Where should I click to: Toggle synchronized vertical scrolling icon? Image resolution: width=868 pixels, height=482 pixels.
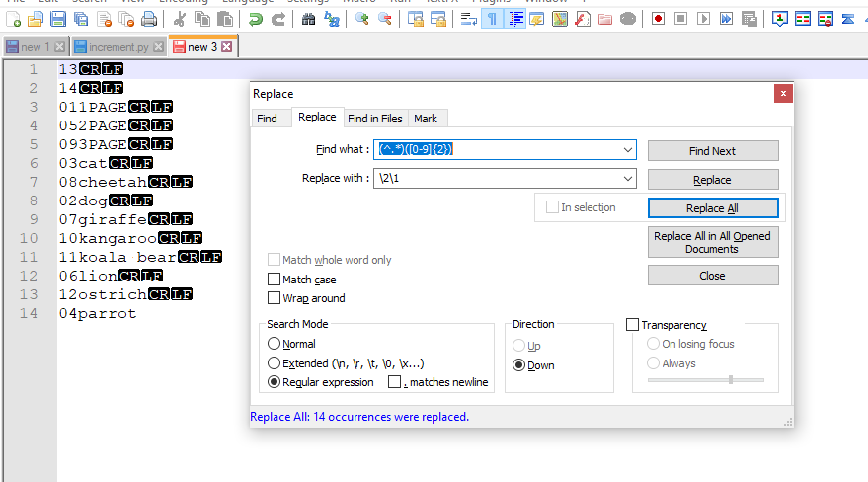tap(415, 20)
